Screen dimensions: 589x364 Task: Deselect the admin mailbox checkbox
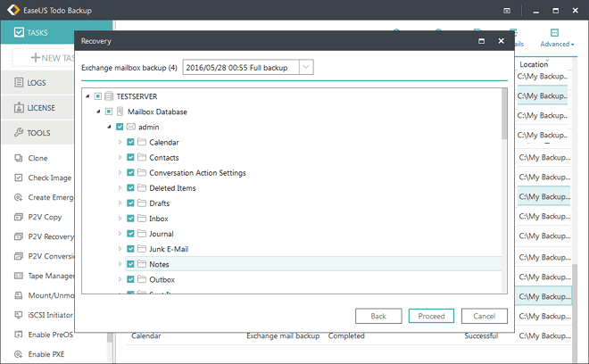point(120,128)
